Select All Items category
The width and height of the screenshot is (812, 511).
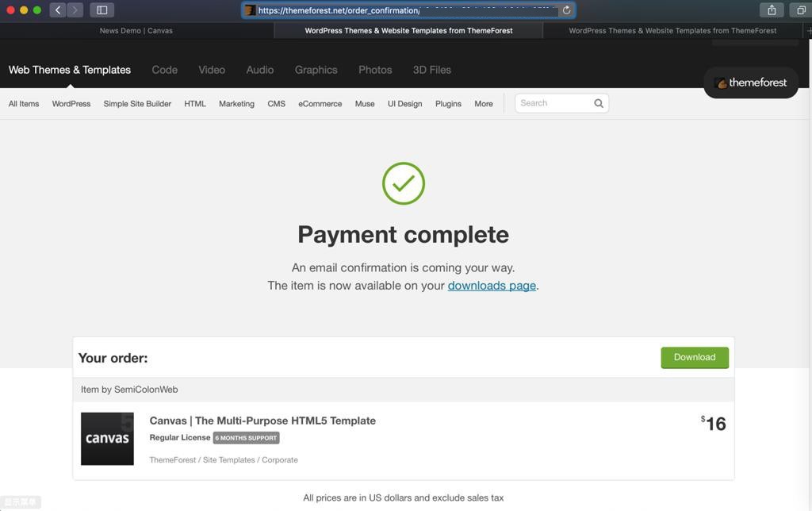tap(24, 104)
